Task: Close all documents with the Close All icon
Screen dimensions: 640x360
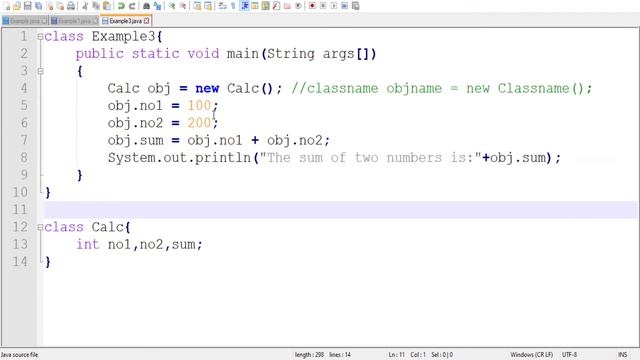Action: tap(60, 6)
